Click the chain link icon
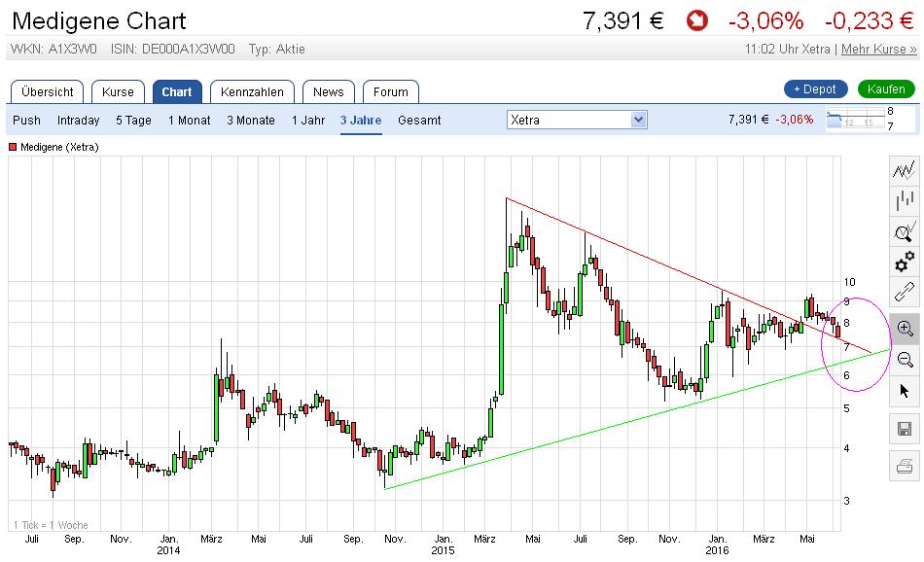This screenshot has width=924, height=562. pos(904,293)
